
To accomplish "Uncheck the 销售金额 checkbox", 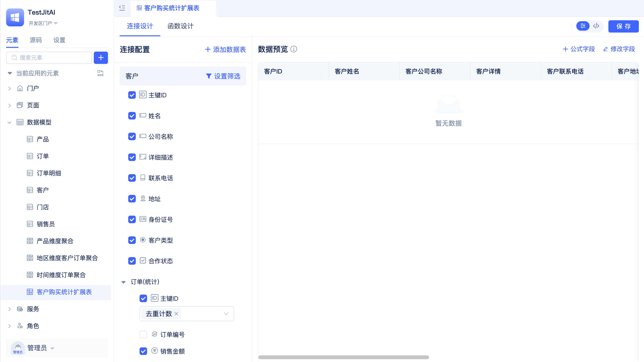I will point(143,351).
